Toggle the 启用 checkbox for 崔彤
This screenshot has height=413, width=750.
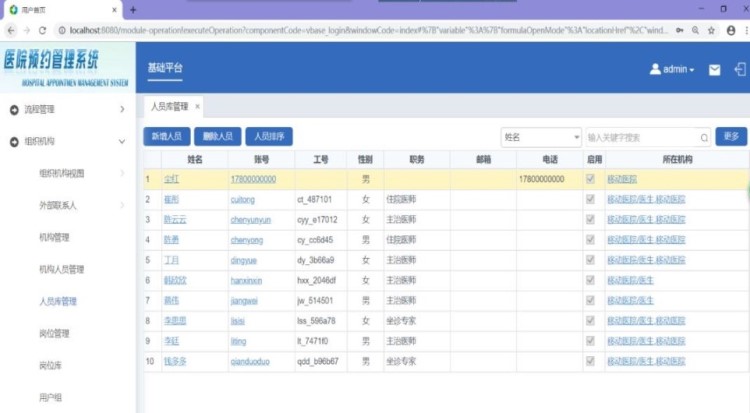(590, 199)
